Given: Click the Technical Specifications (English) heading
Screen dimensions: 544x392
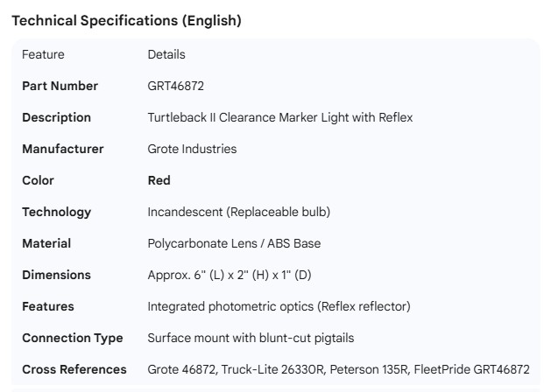Looking at the screenshot, I should (x=126, y=21).
